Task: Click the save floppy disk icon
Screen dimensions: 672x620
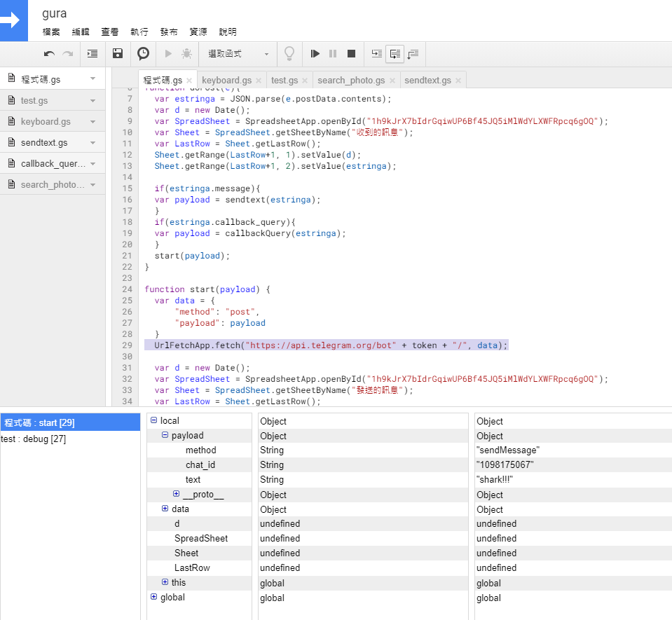Action: point(118,54)
